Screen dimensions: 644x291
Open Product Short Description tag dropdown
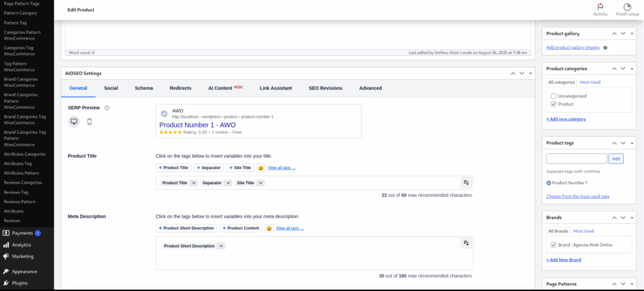point(221,246)
